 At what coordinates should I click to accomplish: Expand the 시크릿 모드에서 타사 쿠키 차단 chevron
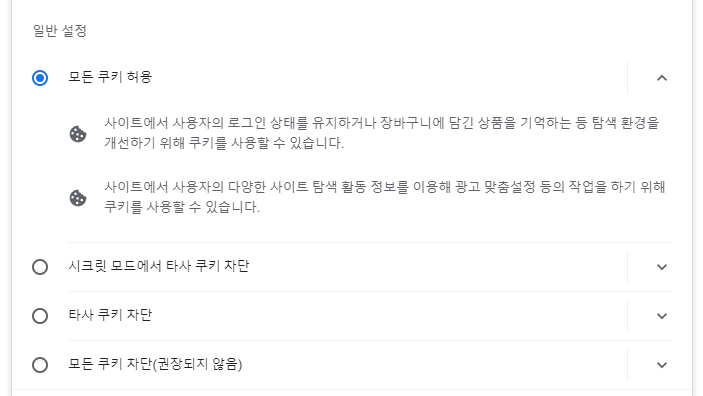(662, 267)
